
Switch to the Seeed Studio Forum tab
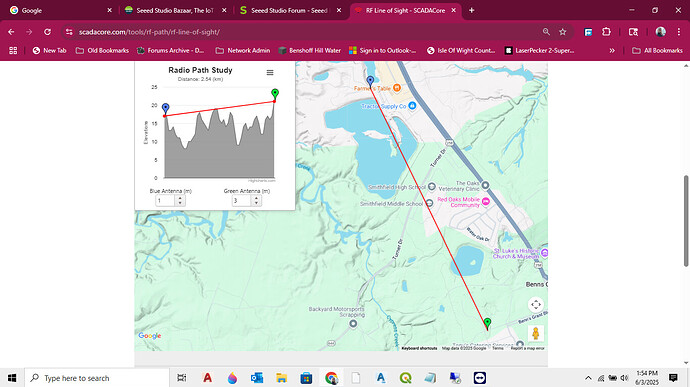pyautogui.click(x=290, y=11)
